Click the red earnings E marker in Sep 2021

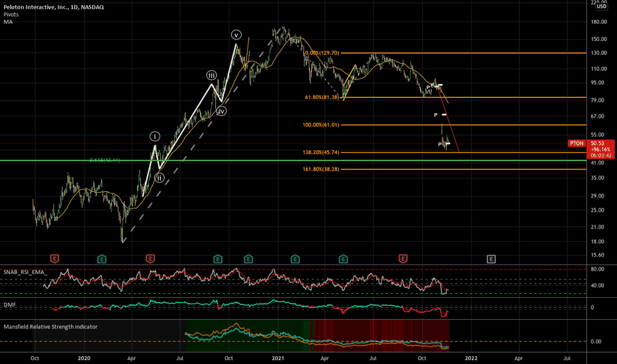(x=403, y=259)
